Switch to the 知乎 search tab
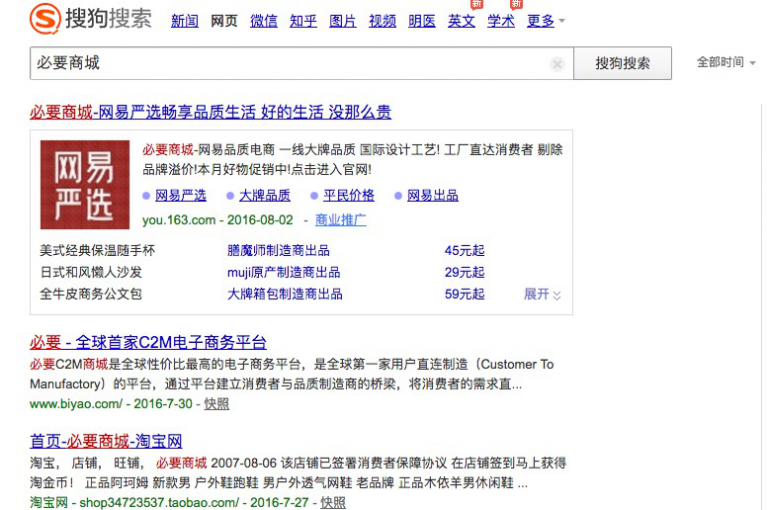 click(x=303, y=21)
